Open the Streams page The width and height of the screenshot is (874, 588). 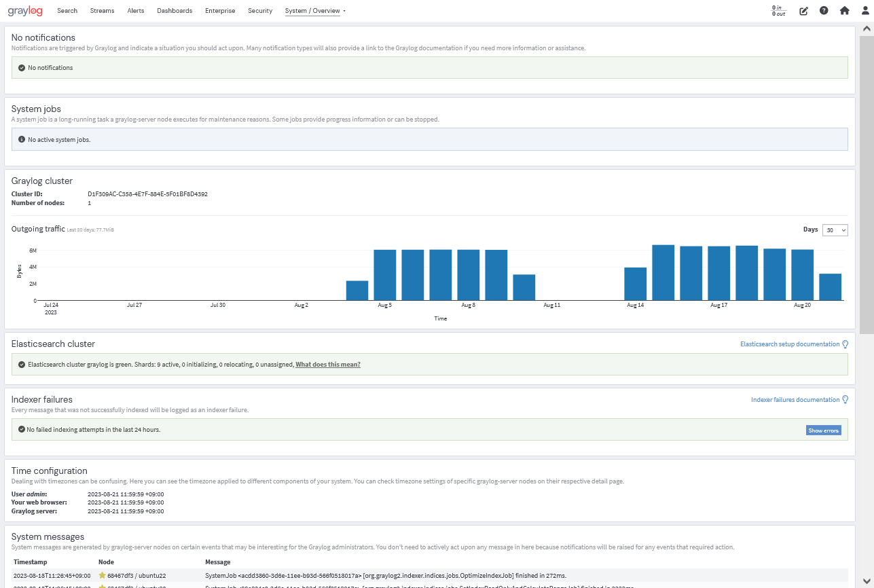[102, 11]
